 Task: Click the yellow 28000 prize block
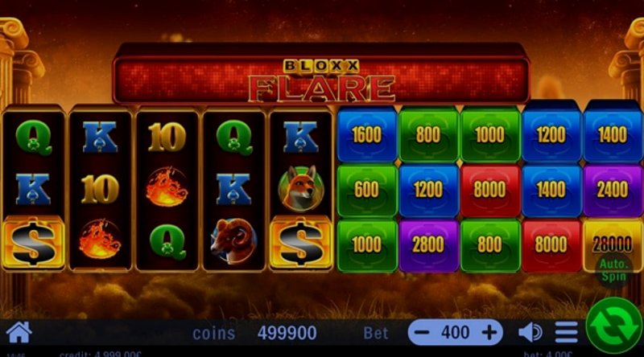coord(612,244)
